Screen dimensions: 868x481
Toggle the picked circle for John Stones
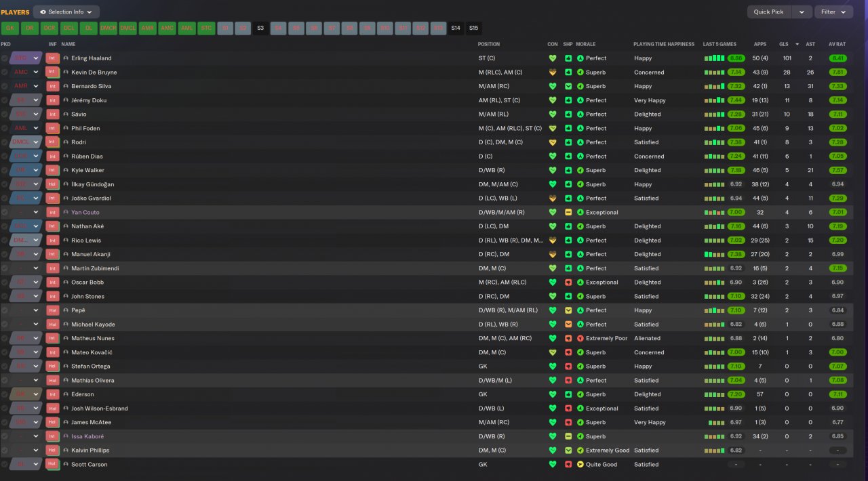tap(5, 296)
